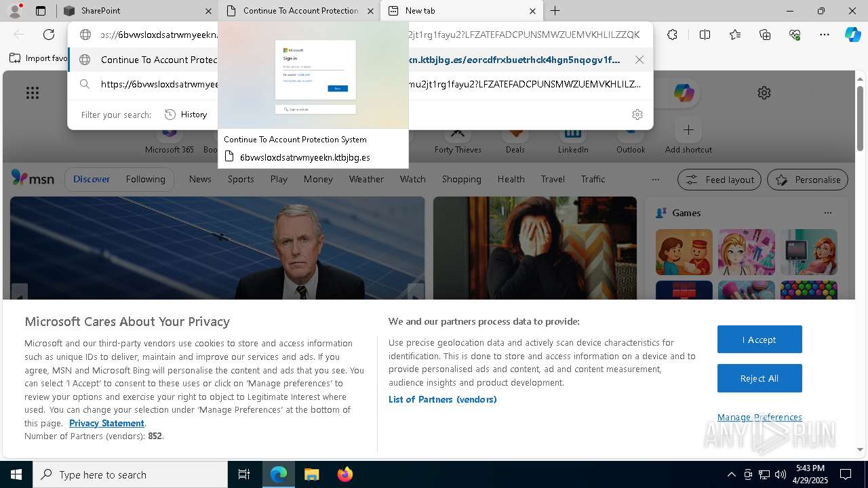Viewport: 868px width, 488px height.
Task: Open Task View on taskbar
Action: click(244, 474)
